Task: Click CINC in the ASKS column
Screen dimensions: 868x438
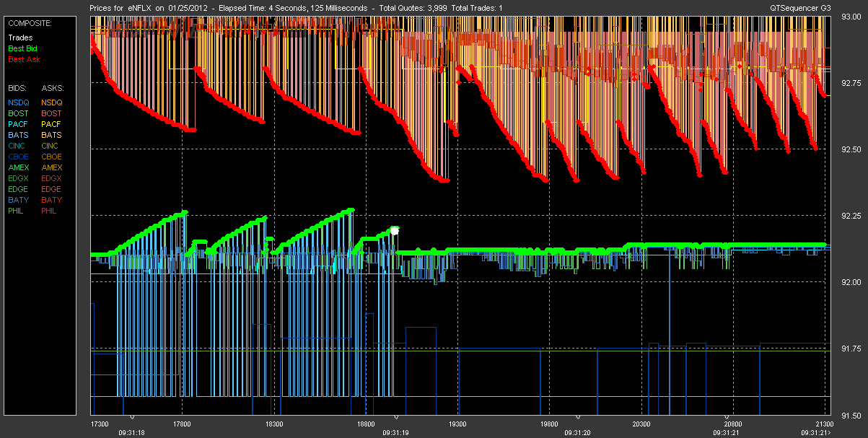Action: (51, 146)
